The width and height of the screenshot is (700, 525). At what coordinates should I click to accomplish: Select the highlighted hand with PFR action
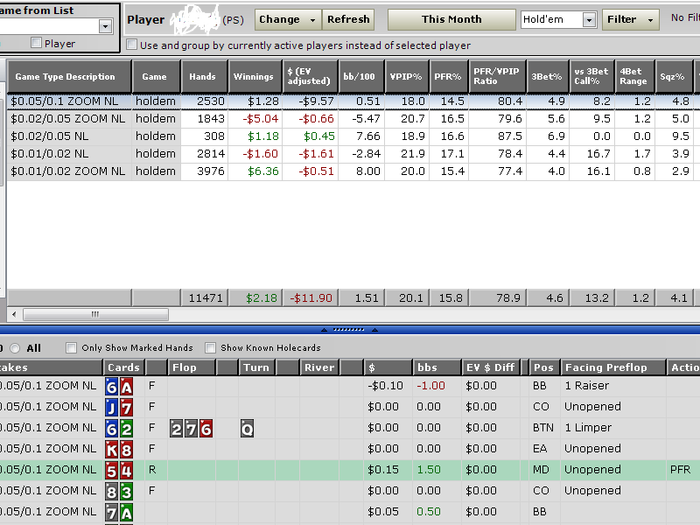tap(350, 470)
